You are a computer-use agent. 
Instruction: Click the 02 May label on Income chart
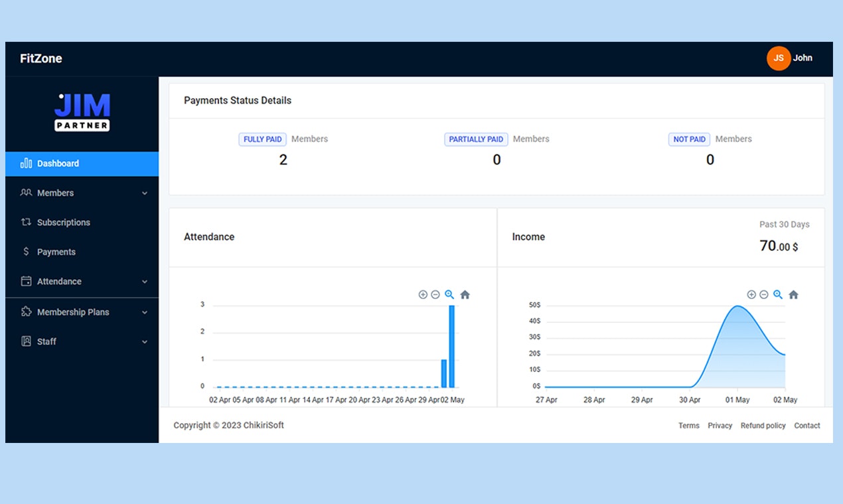[785, 400]
